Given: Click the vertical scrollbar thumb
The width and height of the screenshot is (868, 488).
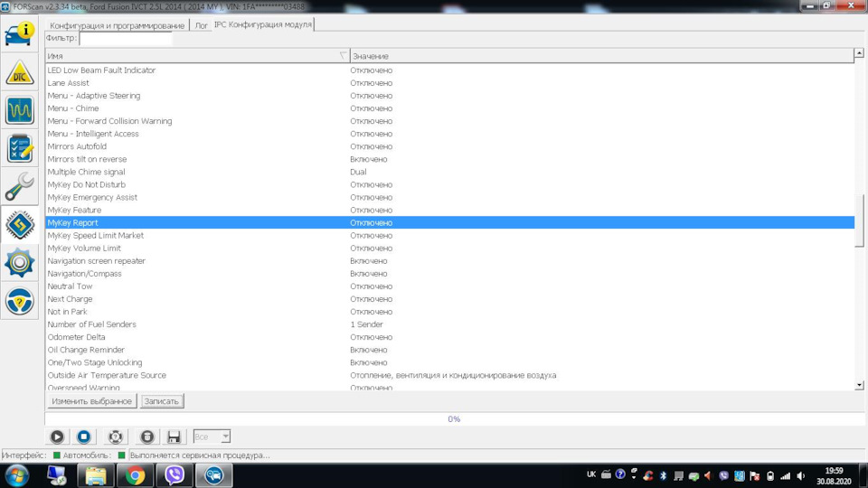Looking at the screenshot, I should pos(859,221).
